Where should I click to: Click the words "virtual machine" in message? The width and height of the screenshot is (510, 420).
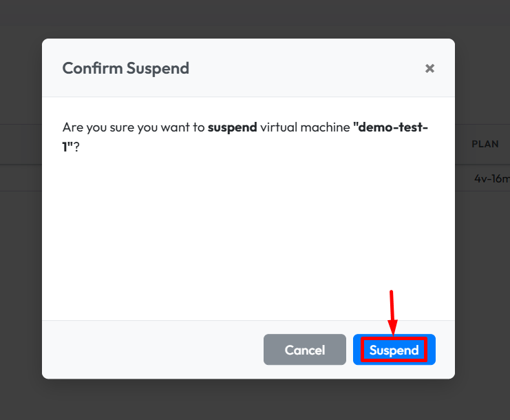coord(304,127)
